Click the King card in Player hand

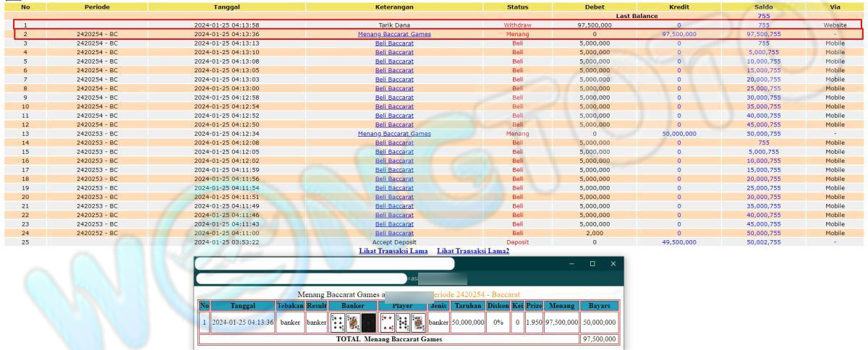[418, 323]
